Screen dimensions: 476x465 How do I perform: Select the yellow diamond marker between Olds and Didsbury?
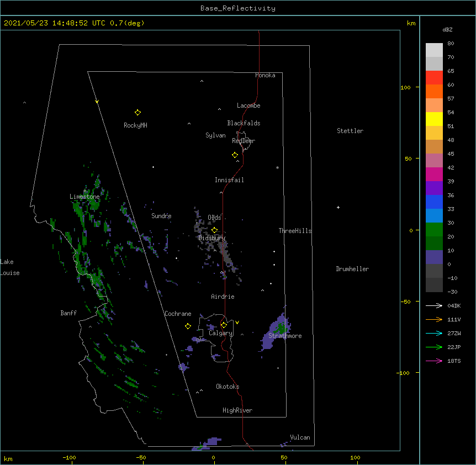(214, 230)
